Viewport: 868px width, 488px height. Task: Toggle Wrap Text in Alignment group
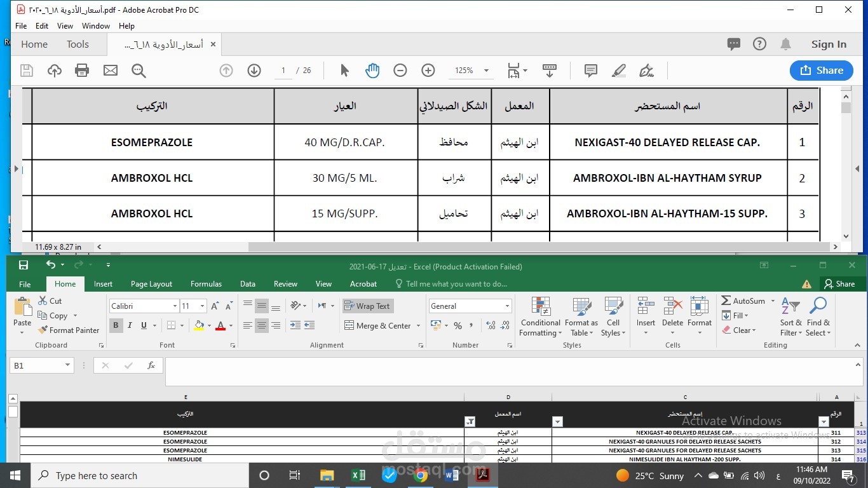368,306
